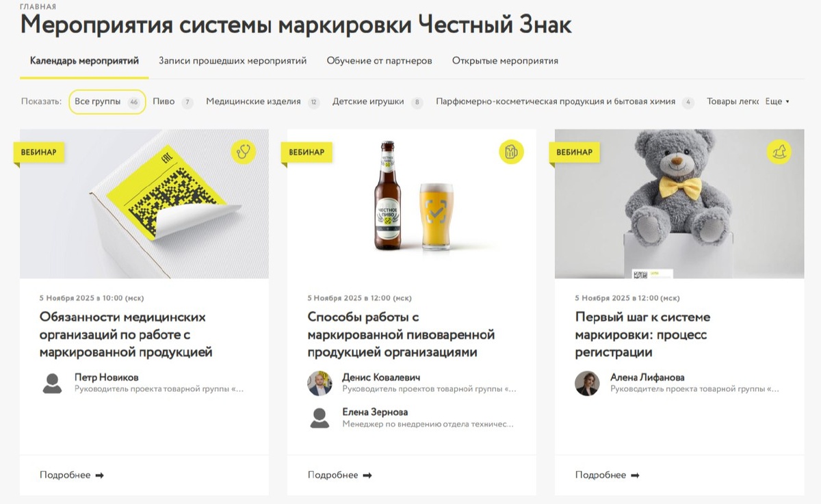Click ВЕБИНАР badge on the medical card
The height and width of the screenshot is (504, 821).
[39, 152]
